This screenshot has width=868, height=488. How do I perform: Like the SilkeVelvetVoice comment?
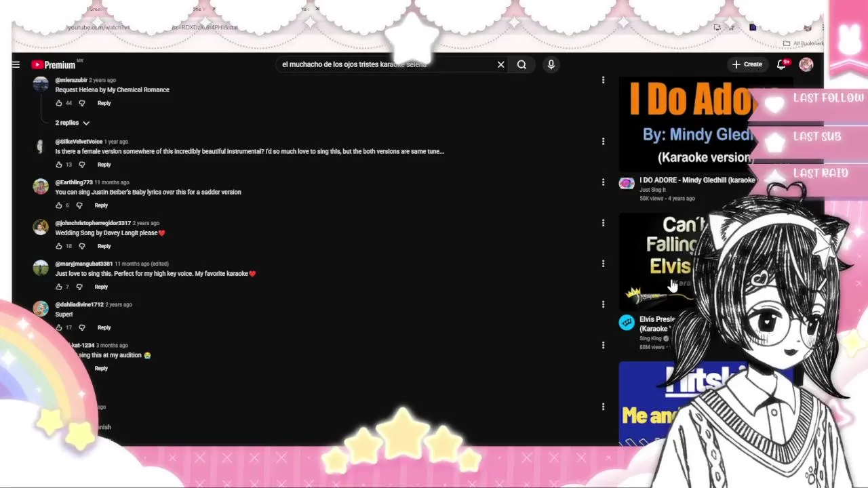59,165
